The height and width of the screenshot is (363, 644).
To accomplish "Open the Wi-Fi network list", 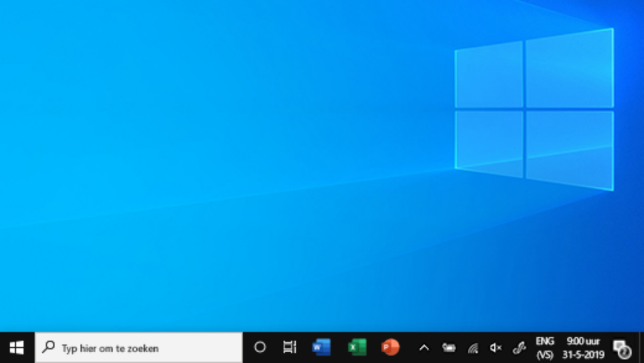I will click(x=472, y=347).
